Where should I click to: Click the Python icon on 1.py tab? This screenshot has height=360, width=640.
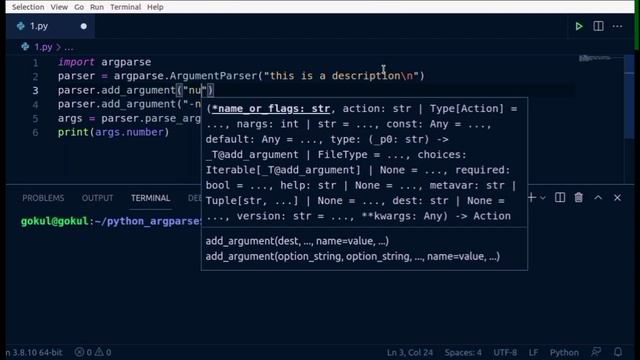click(x=21, y=26)
